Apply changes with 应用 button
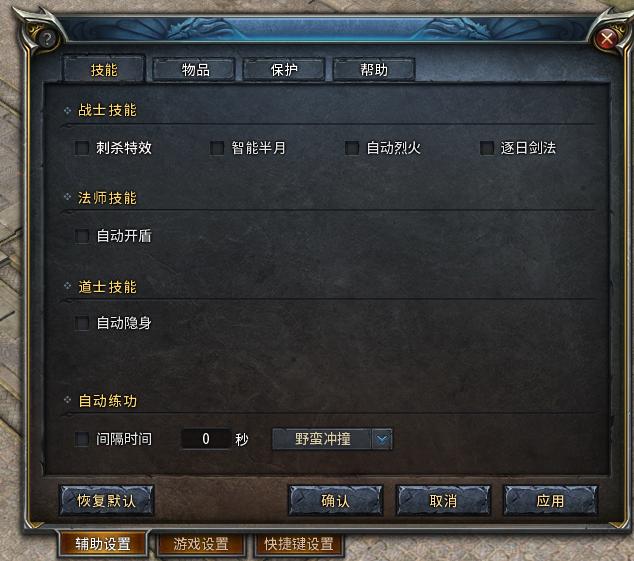The height and width of the screenshot is (561, 634). click(x=550, y=501)
